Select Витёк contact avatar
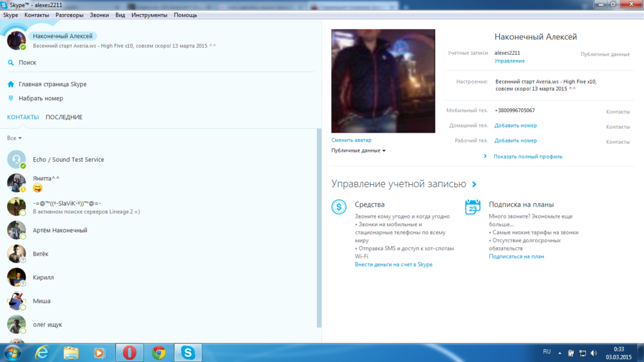Viewport: 644px width, 362px height. [x=17, y=254]
